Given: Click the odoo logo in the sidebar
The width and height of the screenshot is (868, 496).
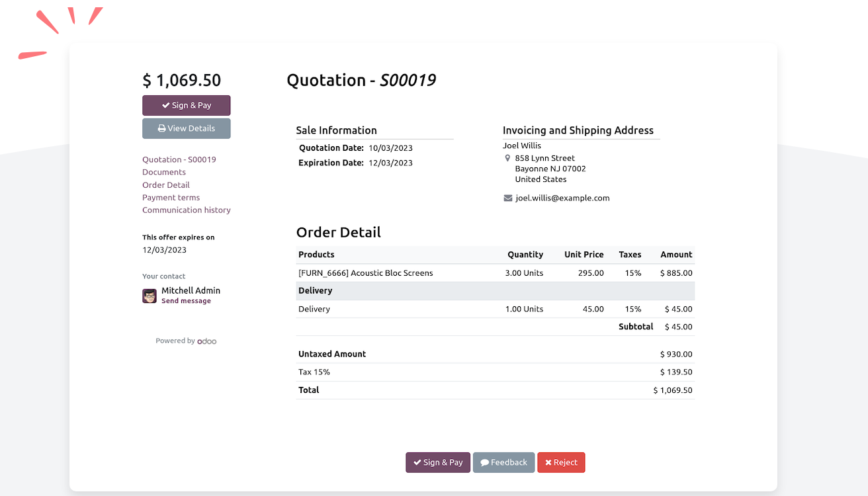Looking at the screenshot, I should 207,341.
